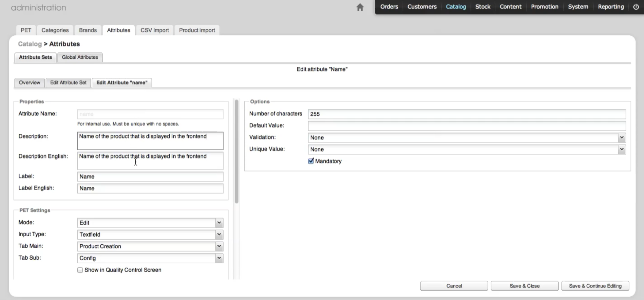
Task: Open the Overview tab
Action: 30,82
